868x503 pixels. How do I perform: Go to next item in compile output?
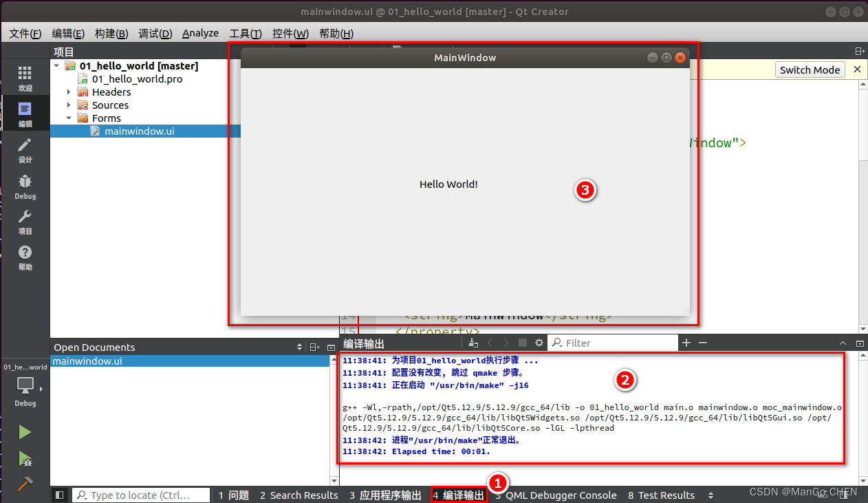(506, 343)
